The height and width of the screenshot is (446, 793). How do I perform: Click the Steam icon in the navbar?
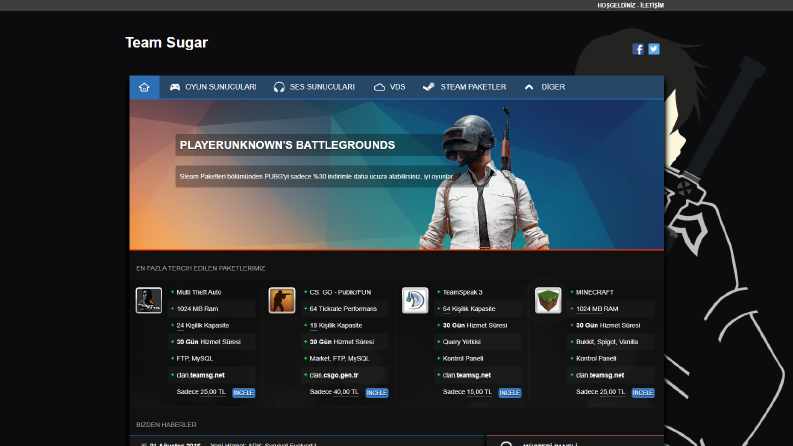click(x=428, y=86)
